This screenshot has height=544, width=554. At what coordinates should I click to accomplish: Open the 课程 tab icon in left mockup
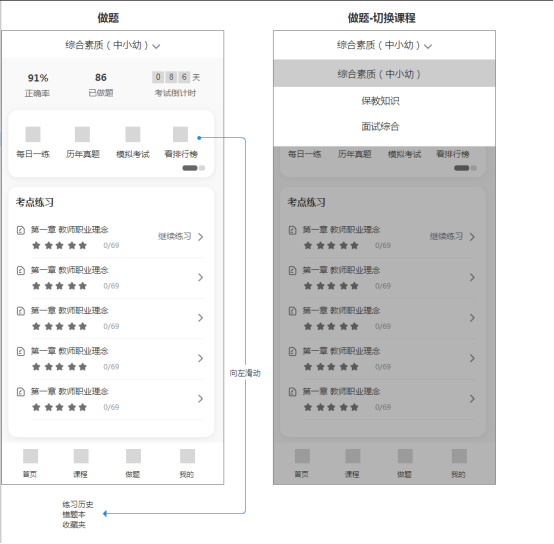click(81, 456)
